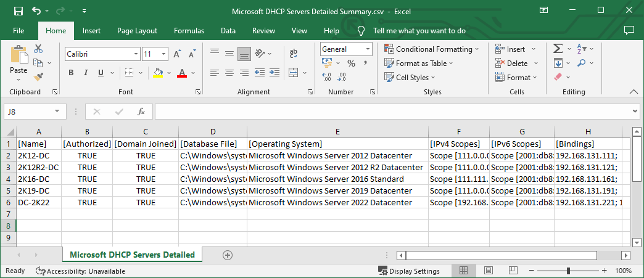644x278 pixels.
Task: Open Cell Styles dropdown
Action: pyautogui.click(x=410, y=77)
